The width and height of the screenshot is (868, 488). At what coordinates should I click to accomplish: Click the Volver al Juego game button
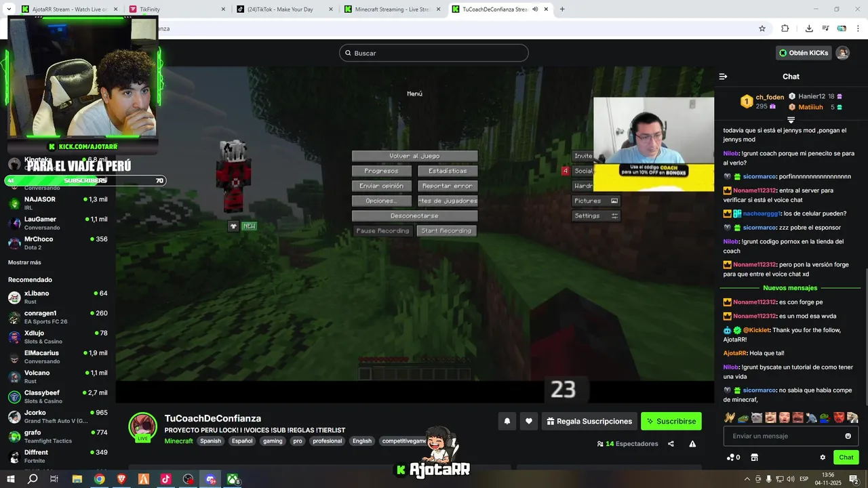pyautogui.click(x=414, y=156)
